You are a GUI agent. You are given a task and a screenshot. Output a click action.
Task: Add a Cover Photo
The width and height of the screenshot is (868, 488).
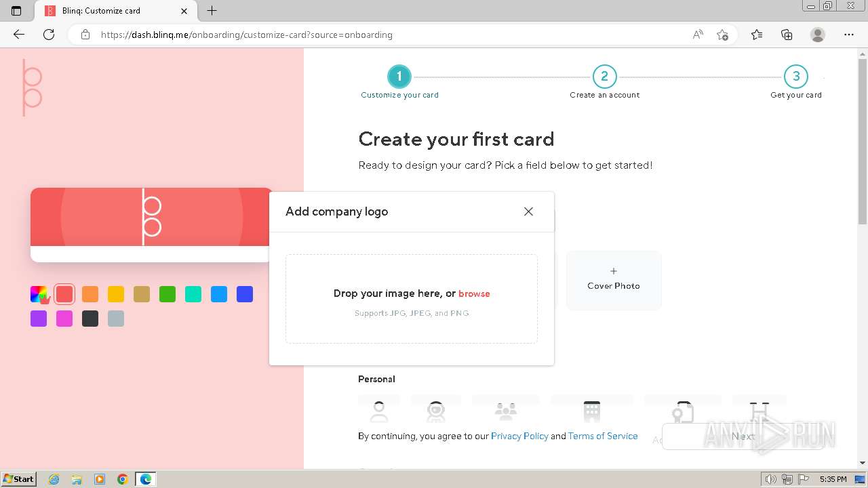tap(614, 280)
